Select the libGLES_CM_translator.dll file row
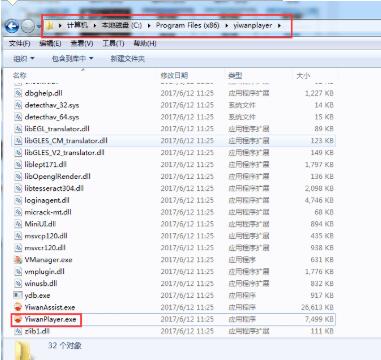381x360 pixels. point(173,141)
